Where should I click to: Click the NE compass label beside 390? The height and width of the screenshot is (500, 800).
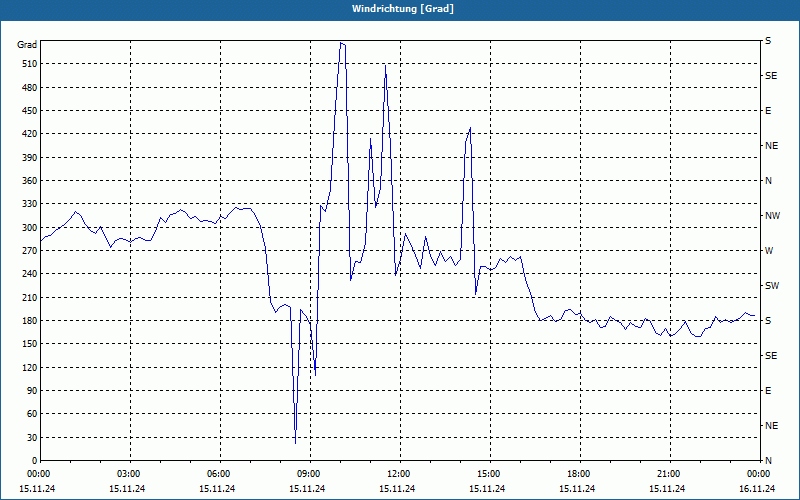click(771, 146)
